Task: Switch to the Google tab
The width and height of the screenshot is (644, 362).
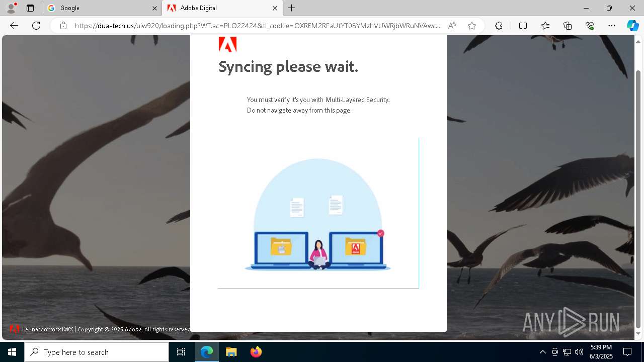Action: pyautogui.click(x=102, y=8)
